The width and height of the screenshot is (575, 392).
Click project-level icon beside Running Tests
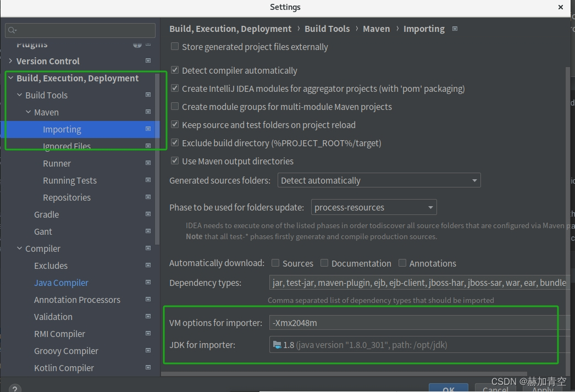click(x=148, y=180)
